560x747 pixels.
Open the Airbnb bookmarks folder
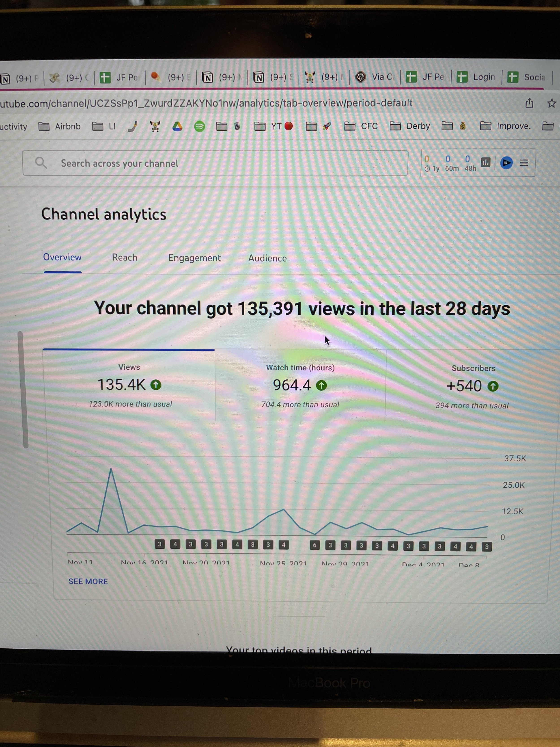coord(59,127)
